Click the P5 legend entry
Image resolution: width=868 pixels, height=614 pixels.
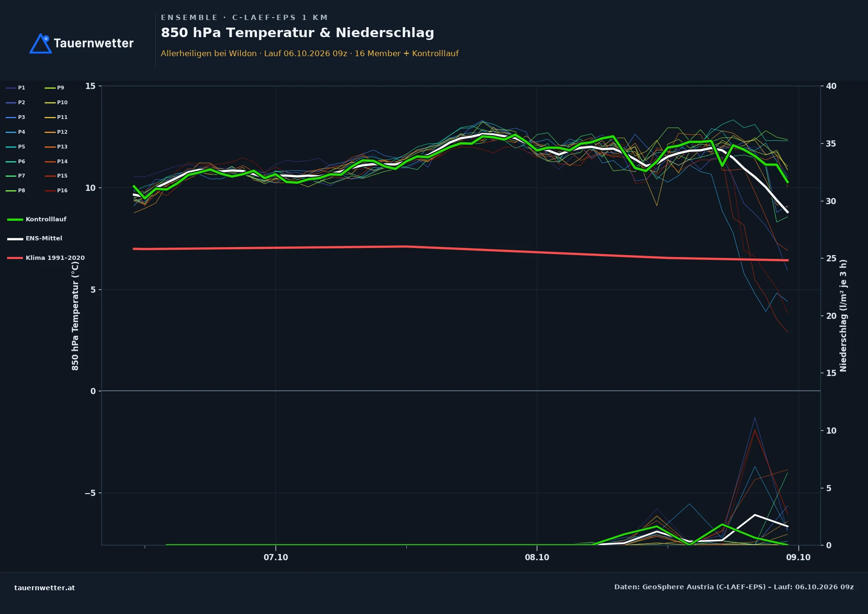coord(16,147)
